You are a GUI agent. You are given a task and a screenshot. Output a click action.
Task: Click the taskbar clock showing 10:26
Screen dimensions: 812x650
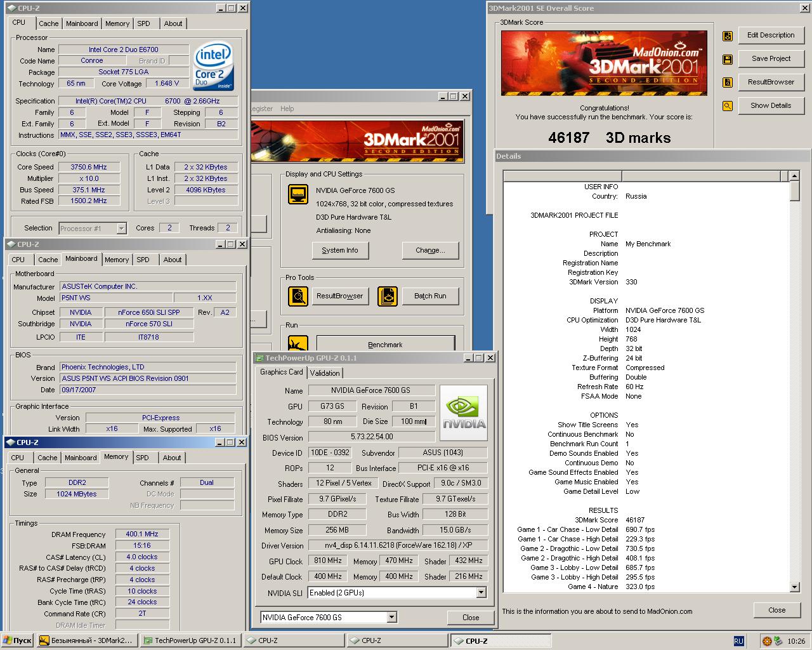pos(796,641)
